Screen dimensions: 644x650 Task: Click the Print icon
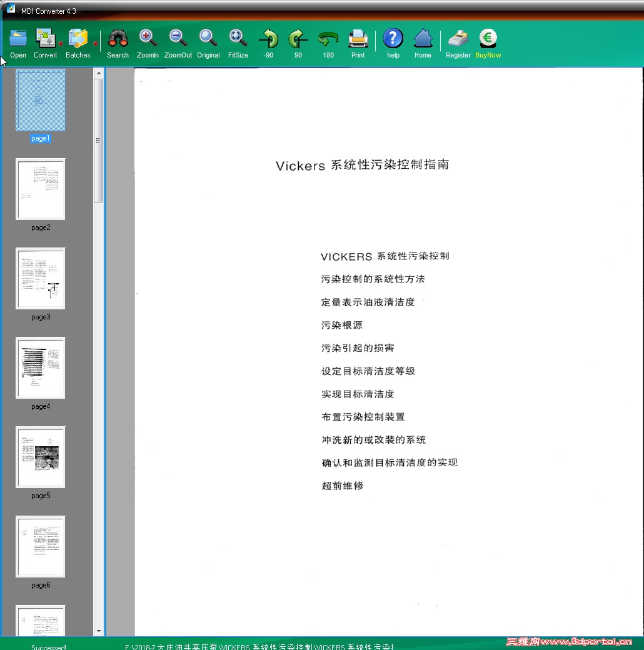358,39
